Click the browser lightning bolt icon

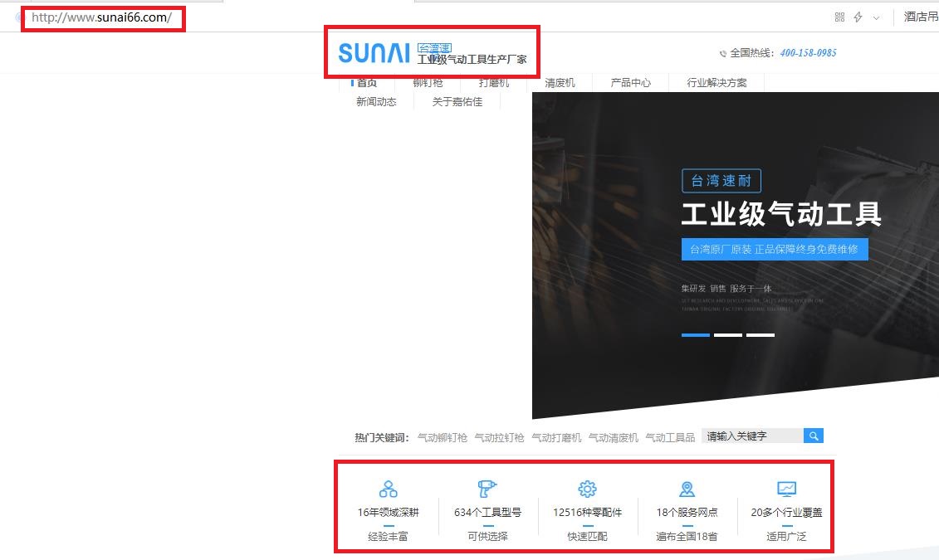858,17
